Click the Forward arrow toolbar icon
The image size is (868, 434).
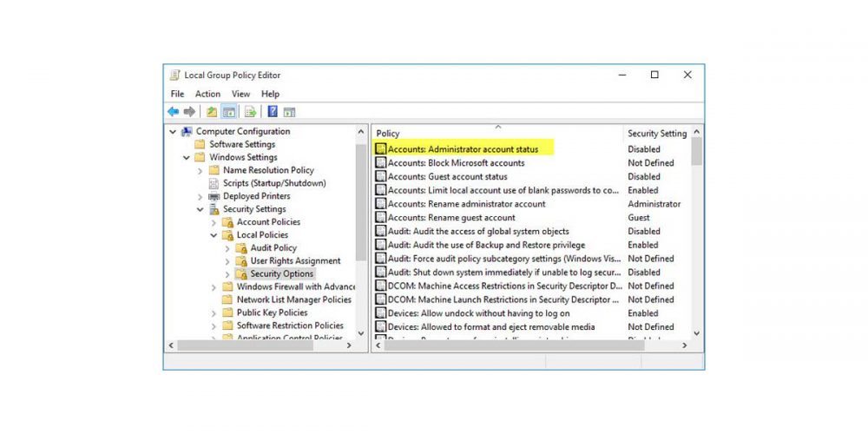pyautogui.click(x=189, y=112)
